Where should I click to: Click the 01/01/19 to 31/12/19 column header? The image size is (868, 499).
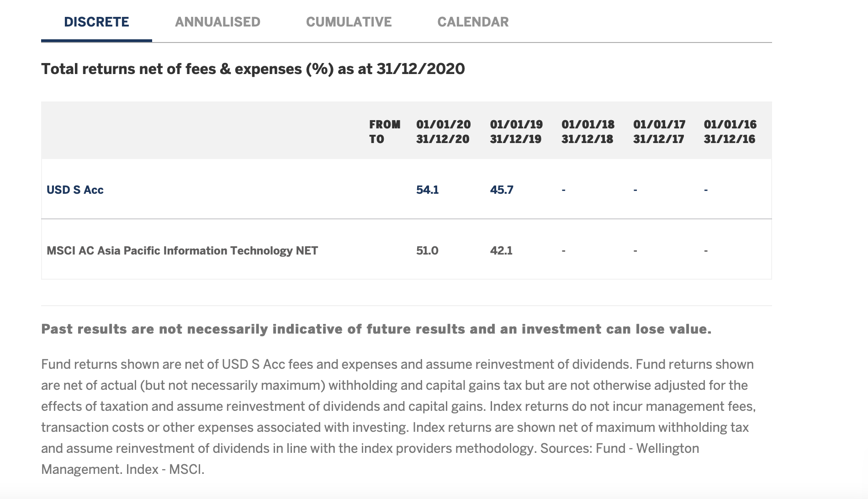point(516,132)
